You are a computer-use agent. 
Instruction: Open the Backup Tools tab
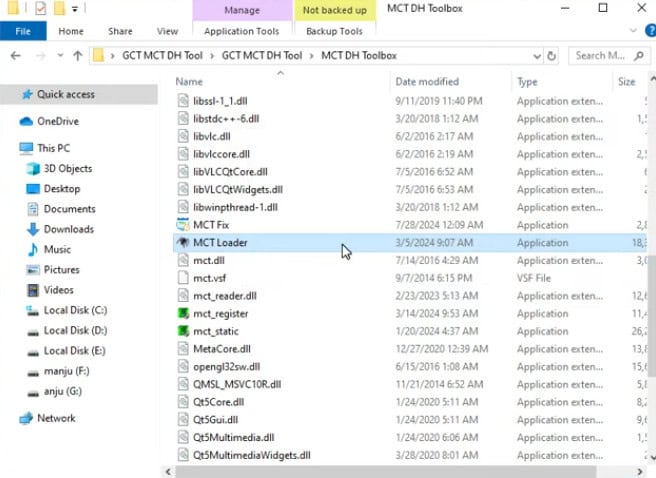[x=334, y=31]
